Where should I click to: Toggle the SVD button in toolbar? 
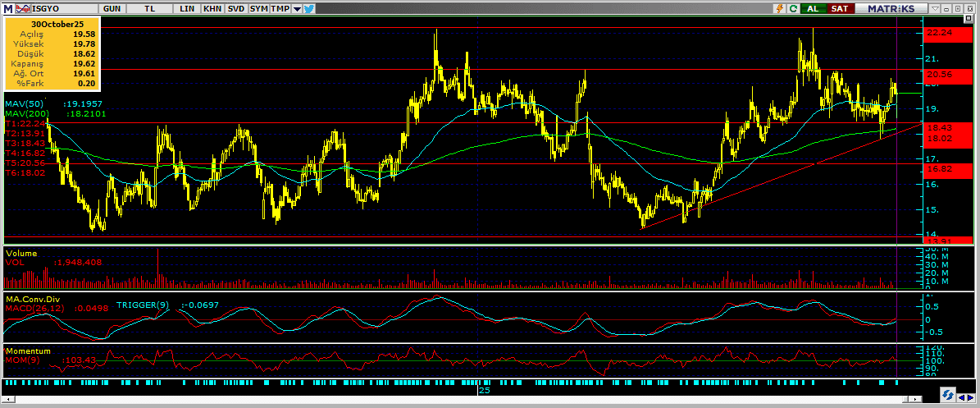click(x=235, y=8)
